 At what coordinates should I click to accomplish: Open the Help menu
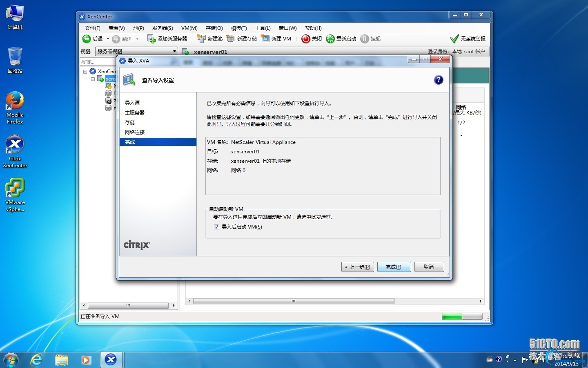(x=313, y=28)
